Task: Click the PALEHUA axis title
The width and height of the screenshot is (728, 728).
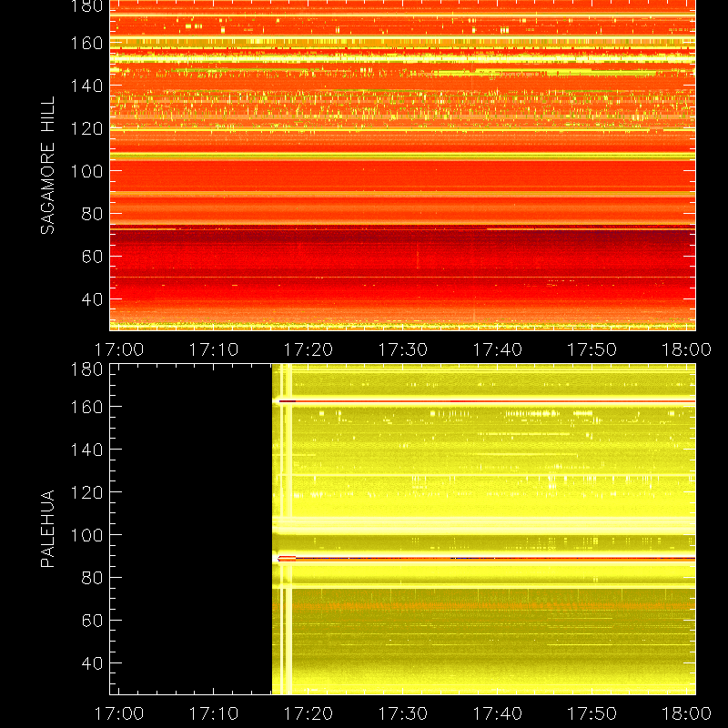Action: 47,529
